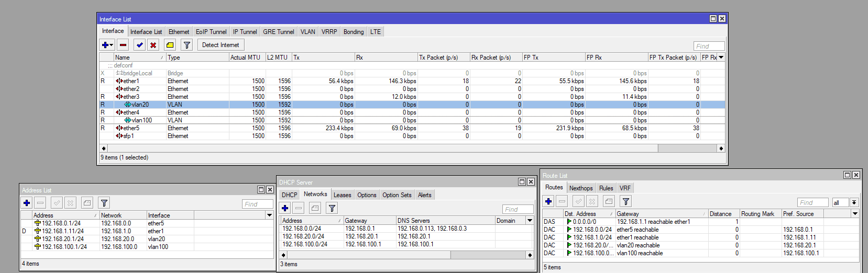Open the Leases tab in DHCP Server

click(343, 195)
